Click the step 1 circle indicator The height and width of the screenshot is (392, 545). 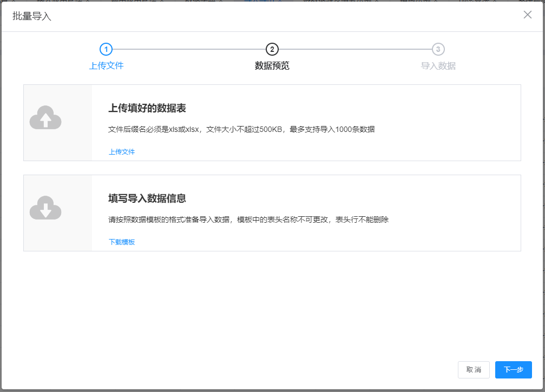[106, 49]
